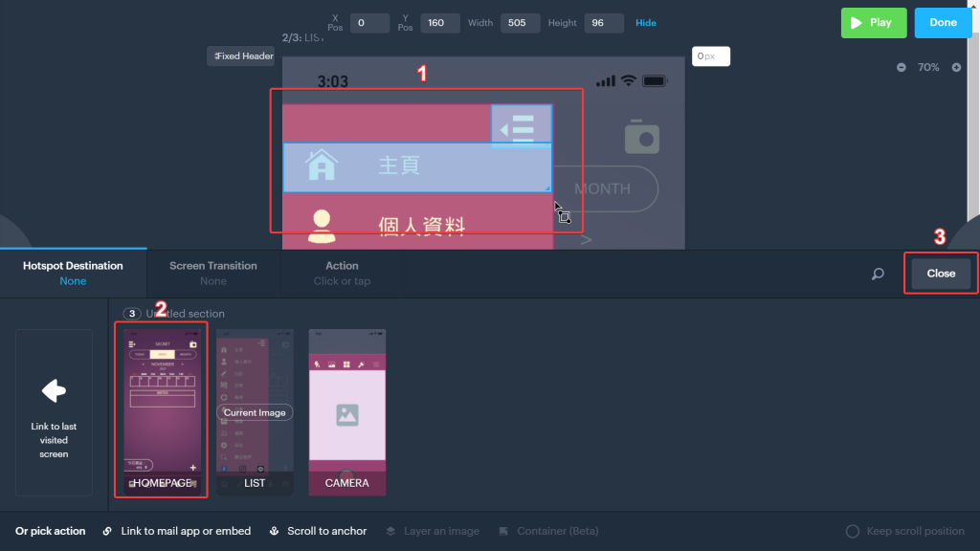Set the fixed header px field
The height and width of the screenshot is (551, 980).
[x=711, y=56]
